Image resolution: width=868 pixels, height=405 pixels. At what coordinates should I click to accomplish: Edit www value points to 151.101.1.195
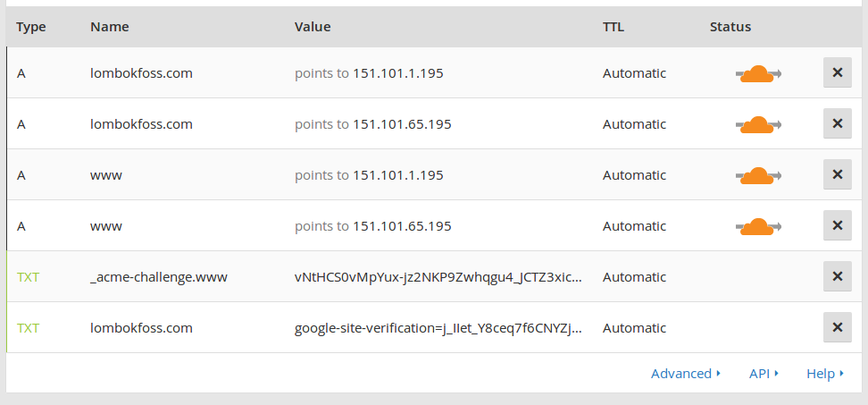click(x=369, y=175)
